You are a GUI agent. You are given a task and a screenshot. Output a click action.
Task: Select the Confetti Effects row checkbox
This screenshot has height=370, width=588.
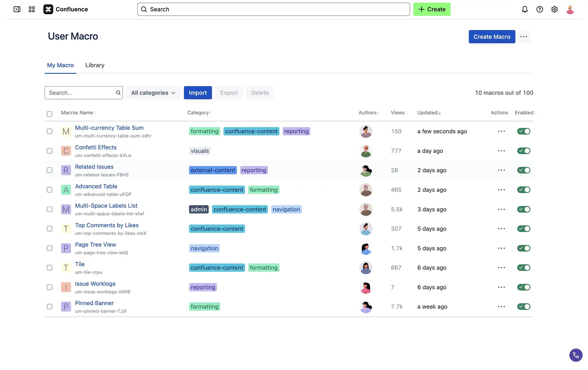[x=49, y=151]
